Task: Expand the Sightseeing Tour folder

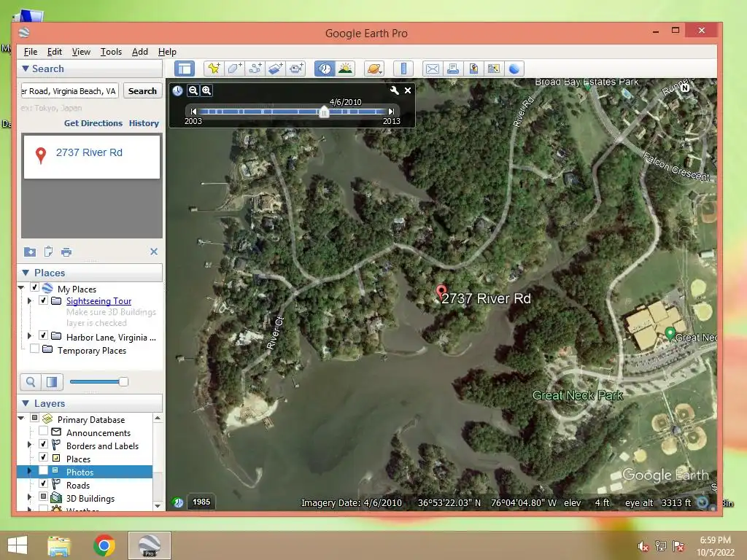Action: click(29, 301)
